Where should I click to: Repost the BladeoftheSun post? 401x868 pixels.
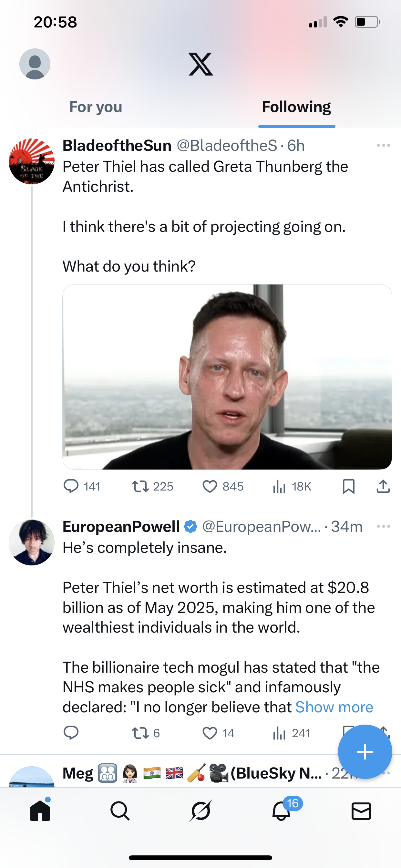140,486
